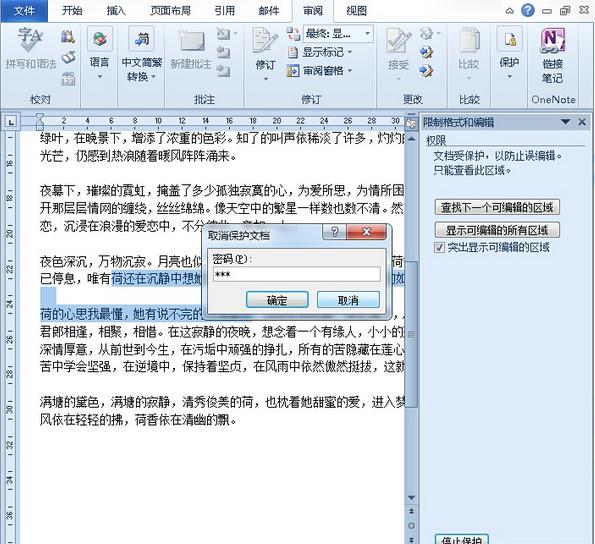Image resolution: width=595 pixels, height=544 pixels.
Task: Open the 语言 language tools
Action: click(x=100, y=39)
